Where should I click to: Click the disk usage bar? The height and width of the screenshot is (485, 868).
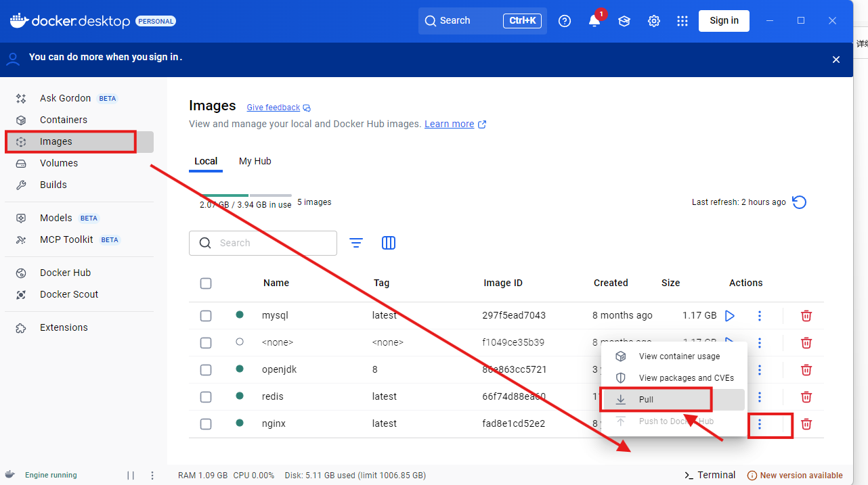(246, 195)
